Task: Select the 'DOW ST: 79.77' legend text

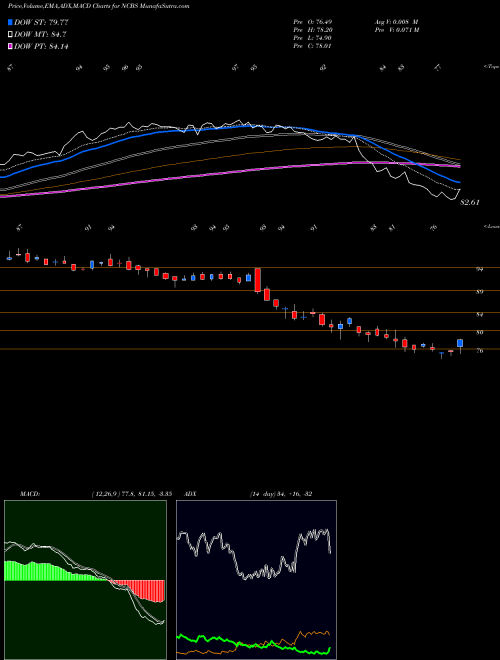Action: point(41,22)
